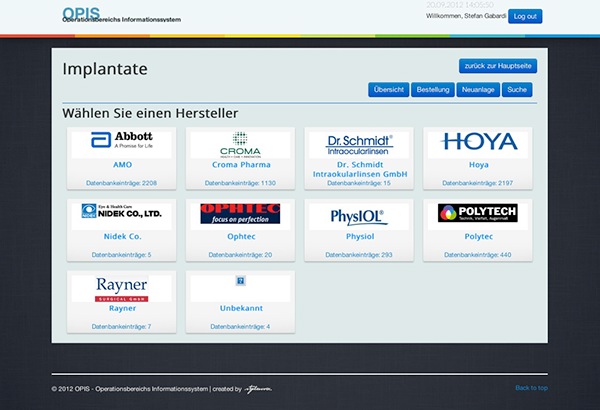The image size is (600, 410).
Task: Click 'Datenbankeinträge: 2208' under AMO
Action: tap(121, 183)
